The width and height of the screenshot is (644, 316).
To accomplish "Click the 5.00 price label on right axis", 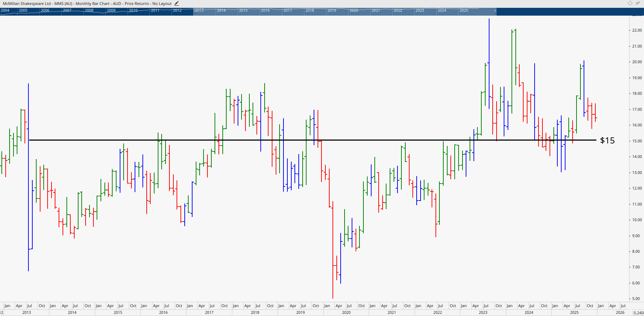I will coord(637,299).
